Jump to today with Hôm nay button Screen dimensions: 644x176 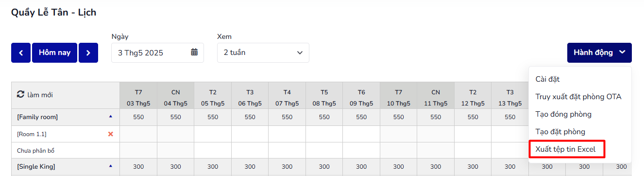(x=55, y=53)
